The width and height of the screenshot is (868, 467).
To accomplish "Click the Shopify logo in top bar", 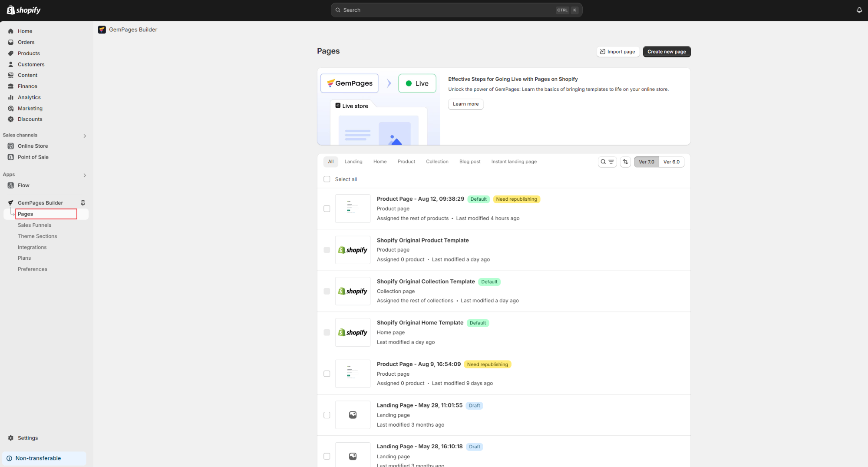I will [x=24, y=10].
